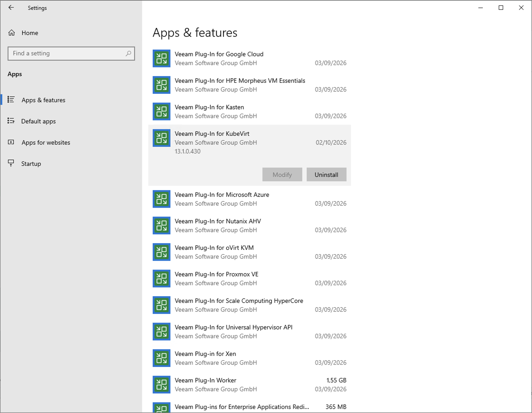
Task: Select Apps & features in sidebar
Action: pyautogui.click(x=71, y=100)
